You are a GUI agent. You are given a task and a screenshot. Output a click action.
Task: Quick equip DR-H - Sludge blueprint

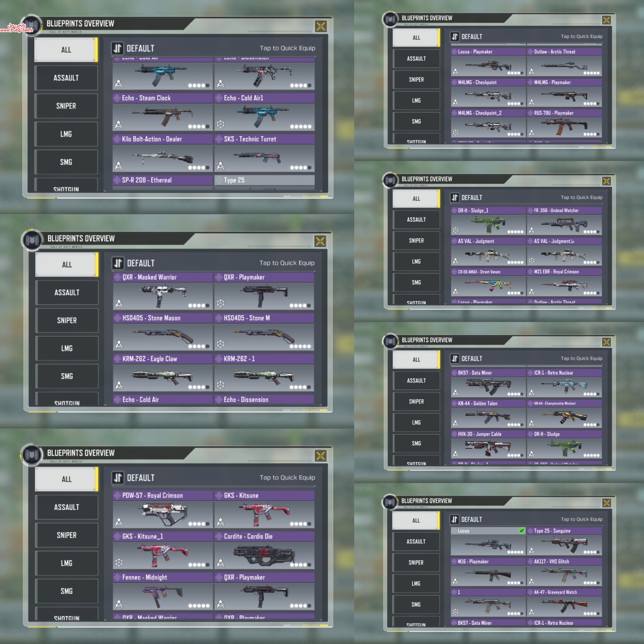(564, 444)
